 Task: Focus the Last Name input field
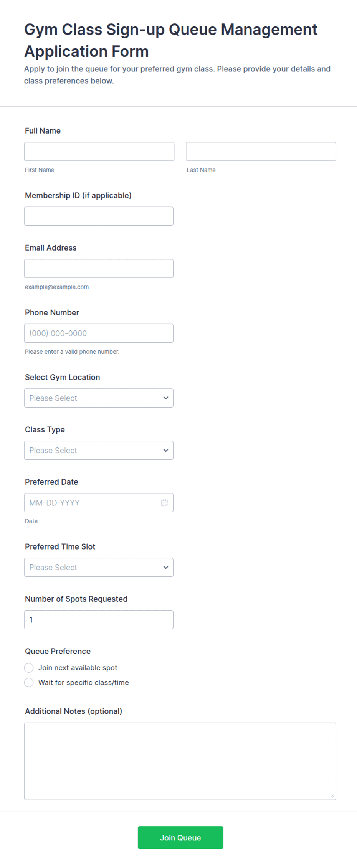point(261,152)
